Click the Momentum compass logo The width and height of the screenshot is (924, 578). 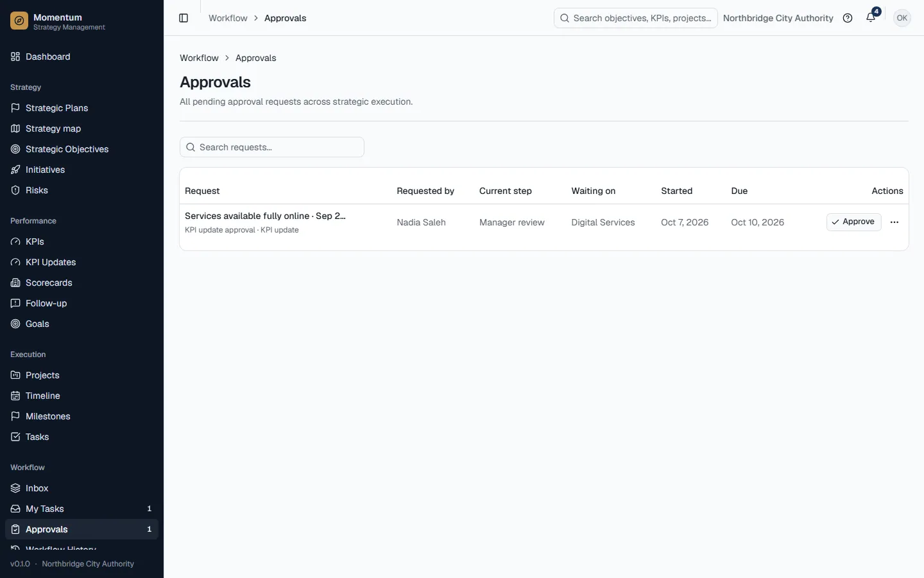tap(19, 21)
